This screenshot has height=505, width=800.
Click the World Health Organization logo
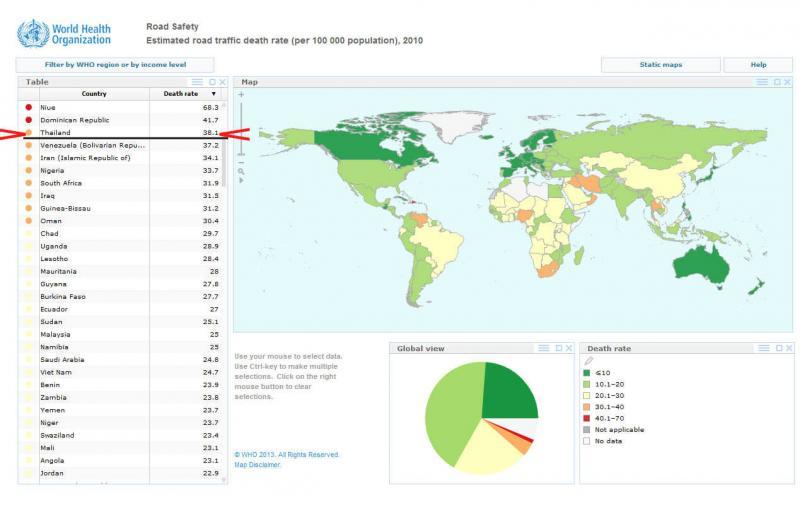64,34
